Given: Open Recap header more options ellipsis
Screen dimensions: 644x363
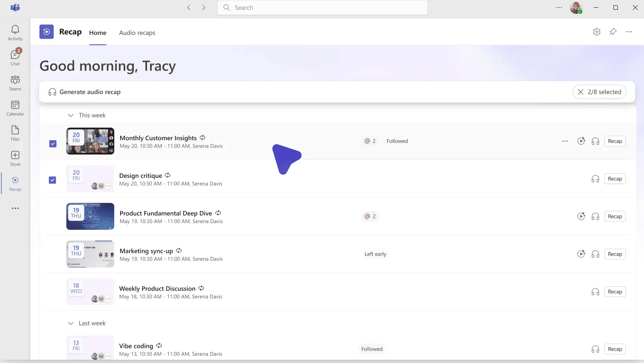Looking at the screenshot, I should [629, 32].
